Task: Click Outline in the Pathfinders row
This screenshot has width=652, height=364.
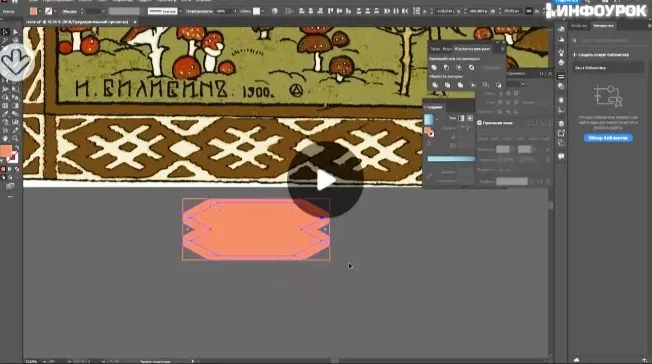Action: click(486, 85)
